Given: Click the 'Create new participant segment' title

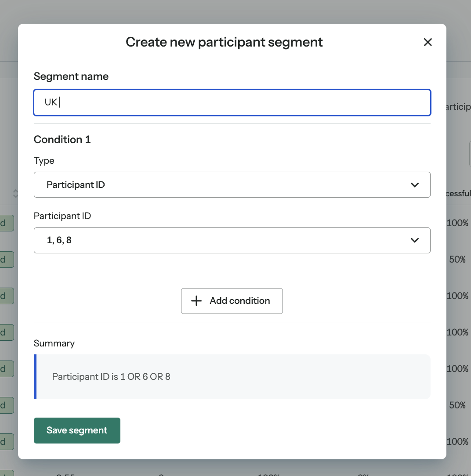Looking at the screenshot, I should tap(224, 42).
